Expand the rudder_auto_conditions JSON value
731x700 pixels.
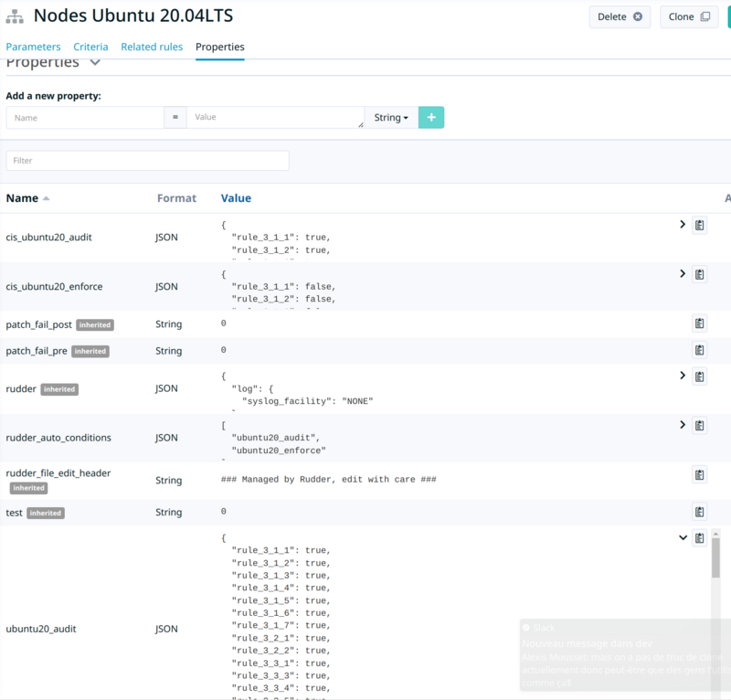click(683, 424)
